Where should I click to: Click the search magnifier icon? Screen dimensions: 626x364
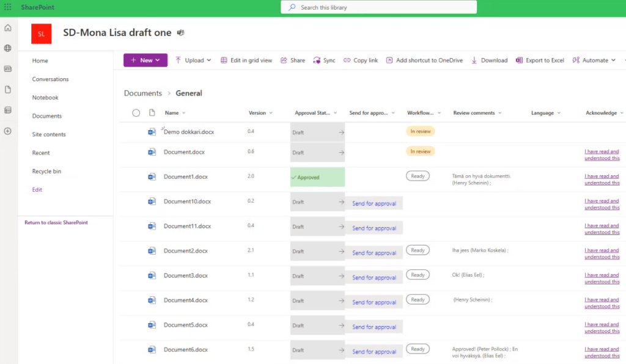[292, 7]
